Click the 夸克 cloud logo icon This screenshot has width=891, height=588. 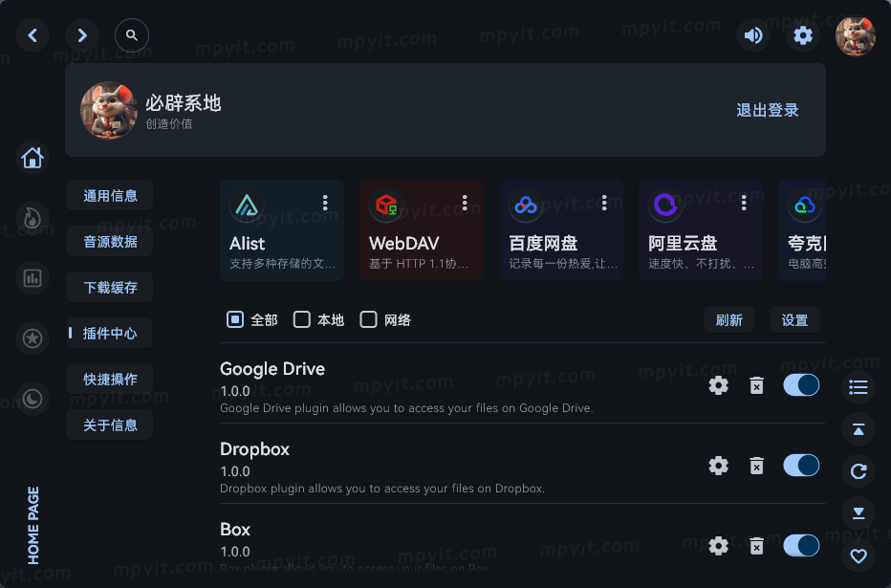click(x=805, y=206)
